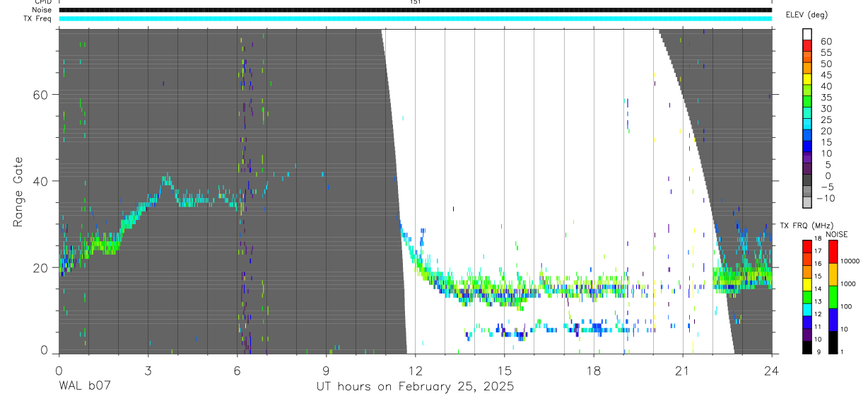Click the '3' tick on the time axis

[x=148, y=370]
